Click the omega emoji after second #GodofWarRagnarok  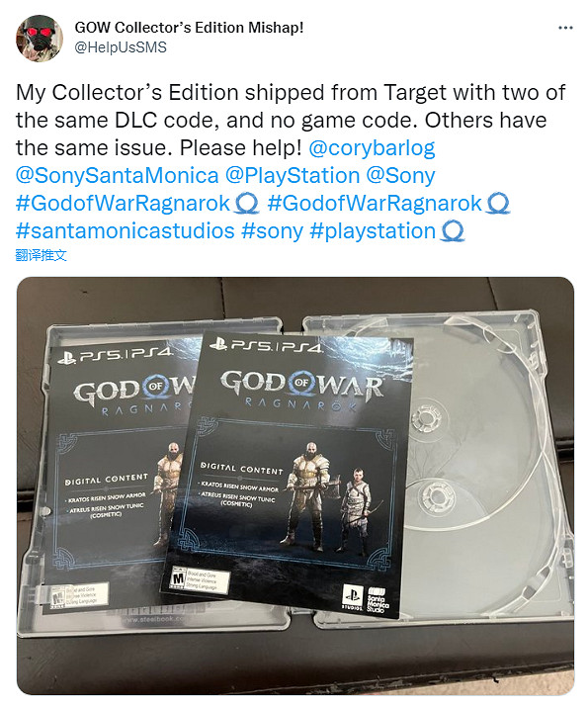point(498,204)
